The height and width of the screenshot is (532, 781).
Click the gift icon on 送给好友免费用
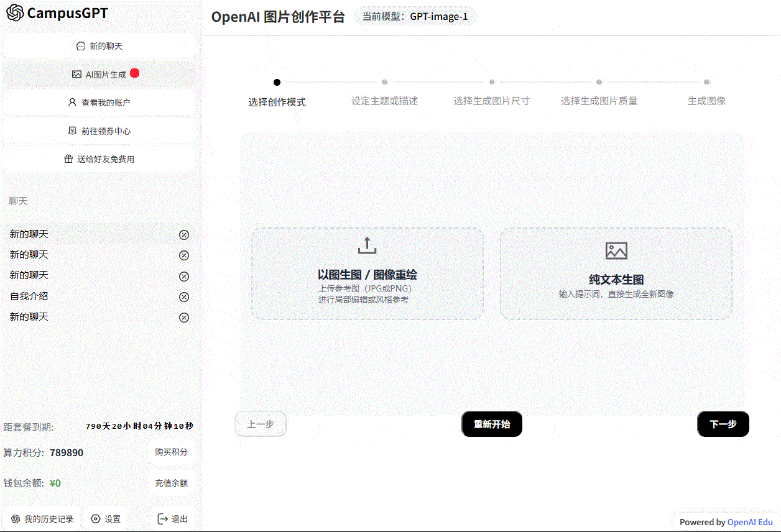[68, 158]
